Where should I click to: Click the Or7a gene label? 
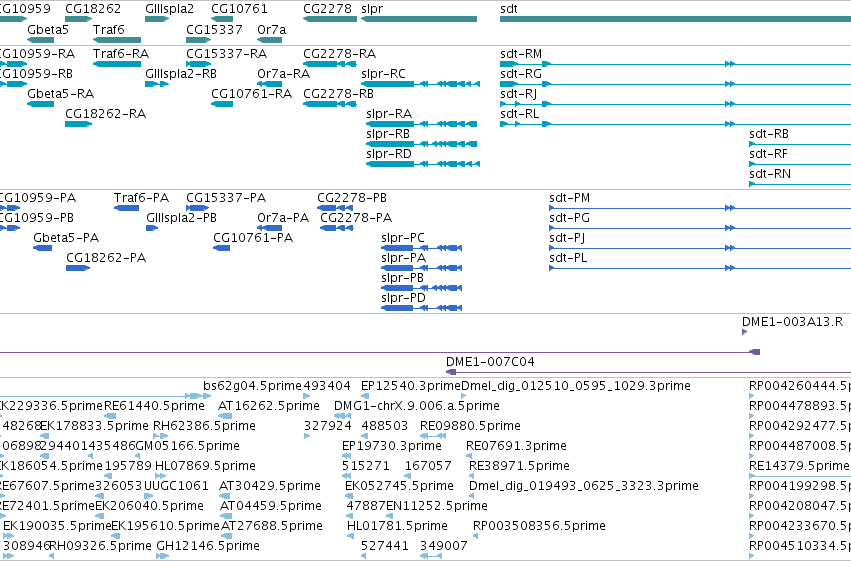click(271, 29)
